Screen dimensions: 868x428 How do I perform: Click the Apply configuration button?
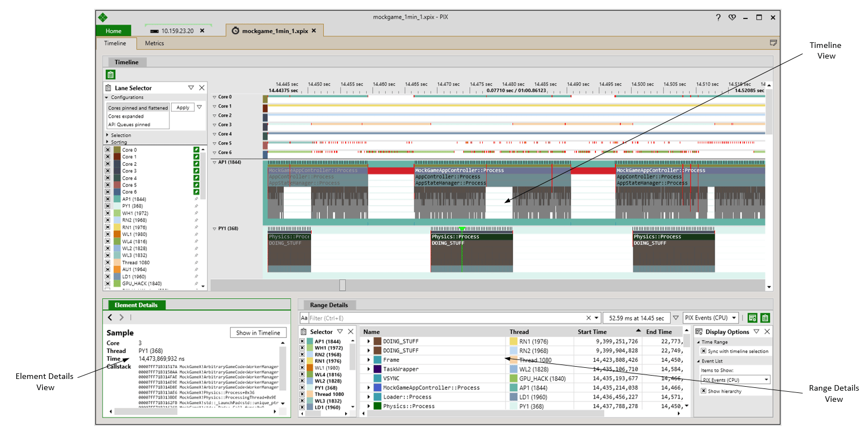[x=182, y=108]
